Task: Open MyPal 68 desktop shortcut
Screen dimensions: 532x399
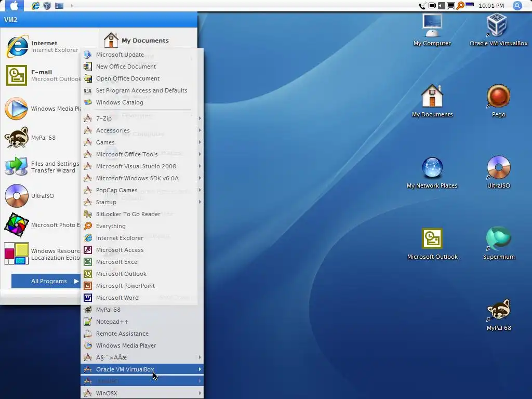Action: pyautogui.click(x=498, y=315)
